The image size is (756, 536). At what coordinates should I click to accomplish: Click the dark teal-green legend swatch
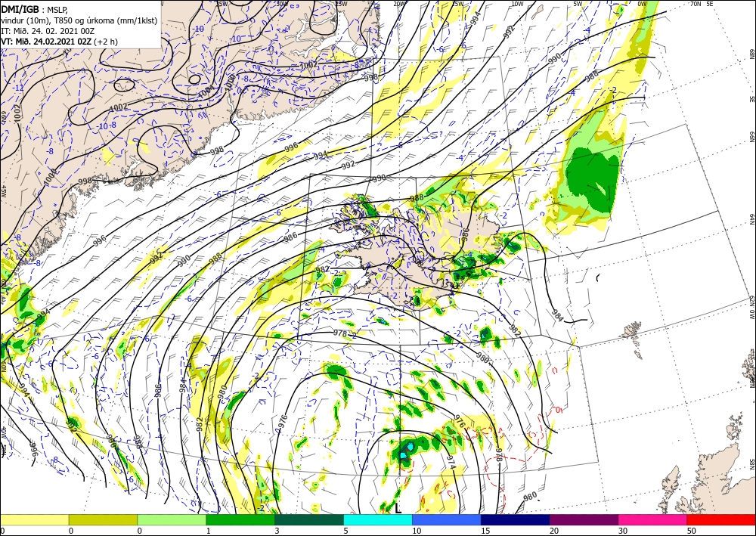click(x=309, y=519)
